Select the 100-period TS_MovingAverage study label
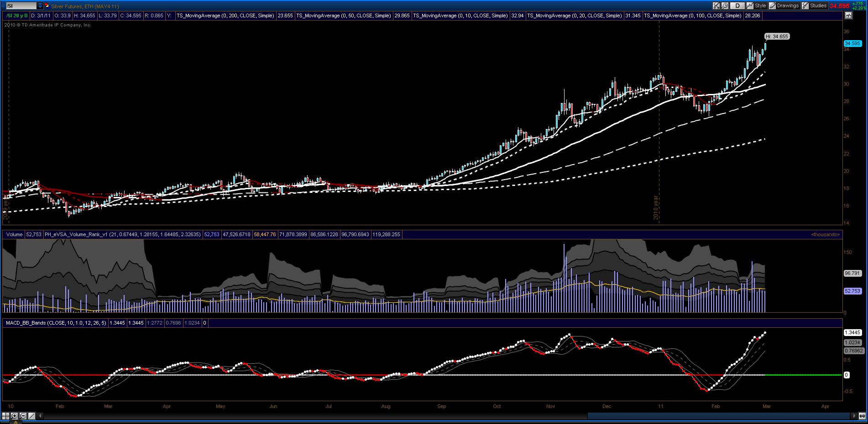The image size is (868, 424). [693, 16]
